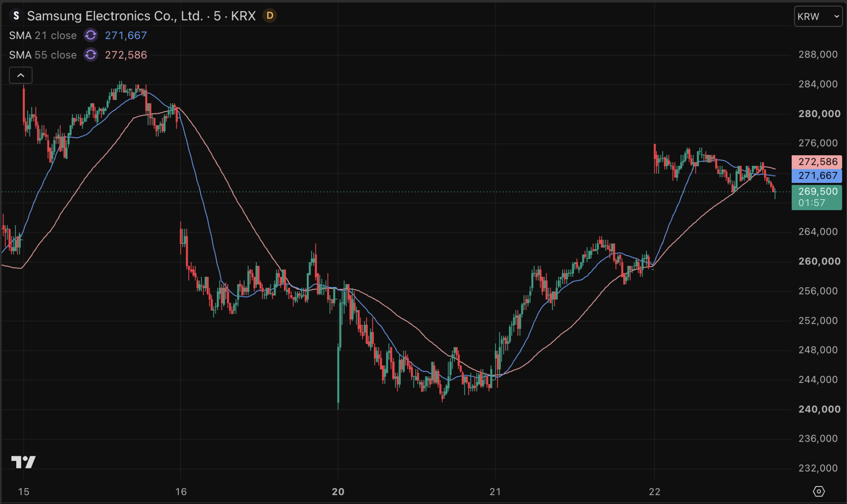
Task: Click the 256,000 price axis label
Action: pos(818,291)
